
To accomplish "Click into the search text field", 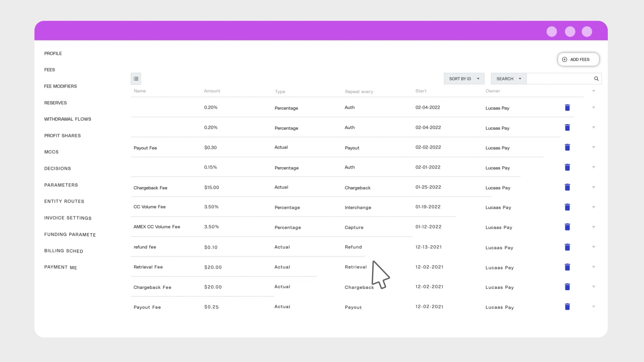I will [559, 79].
